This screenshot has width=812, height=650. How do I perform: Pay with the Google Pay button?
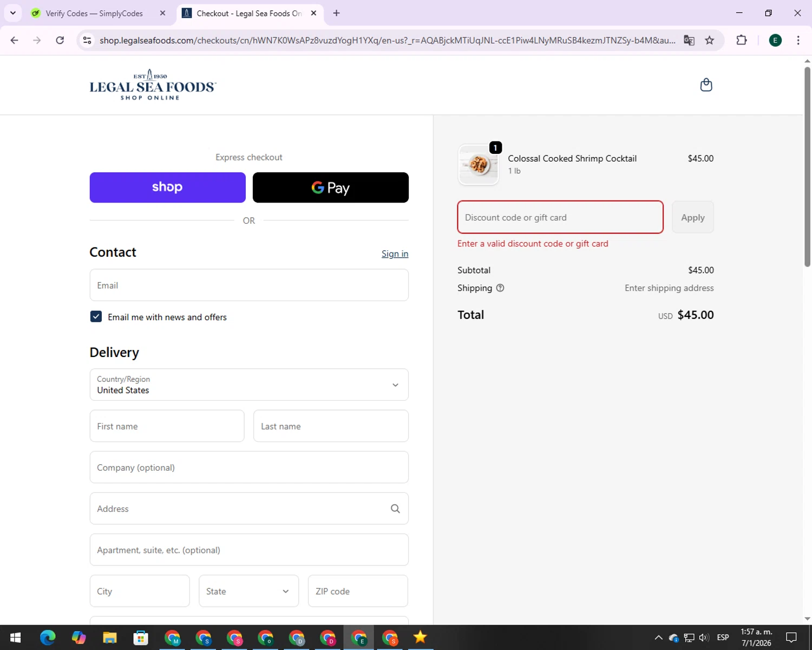pos(331,187)
